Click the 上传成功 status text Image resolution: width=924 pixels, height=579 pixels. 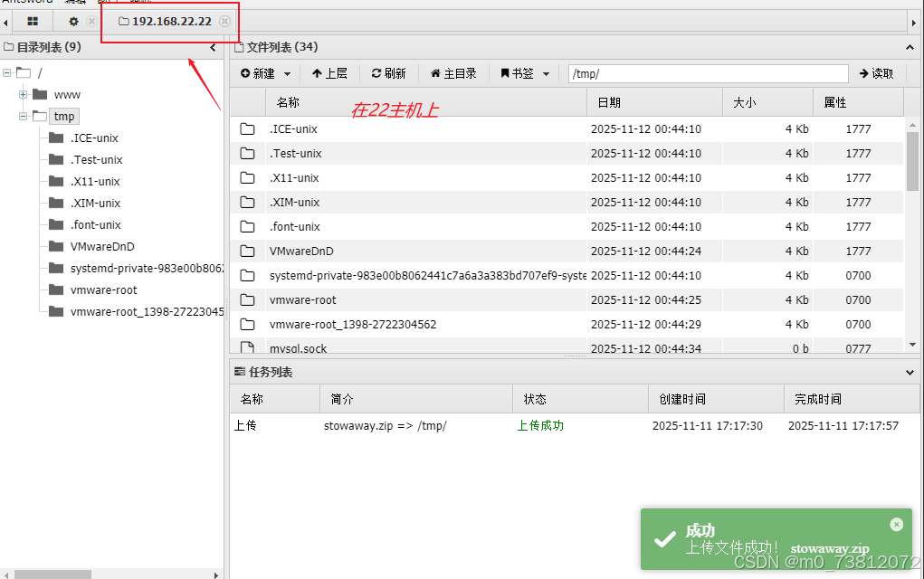click(540, 425)
